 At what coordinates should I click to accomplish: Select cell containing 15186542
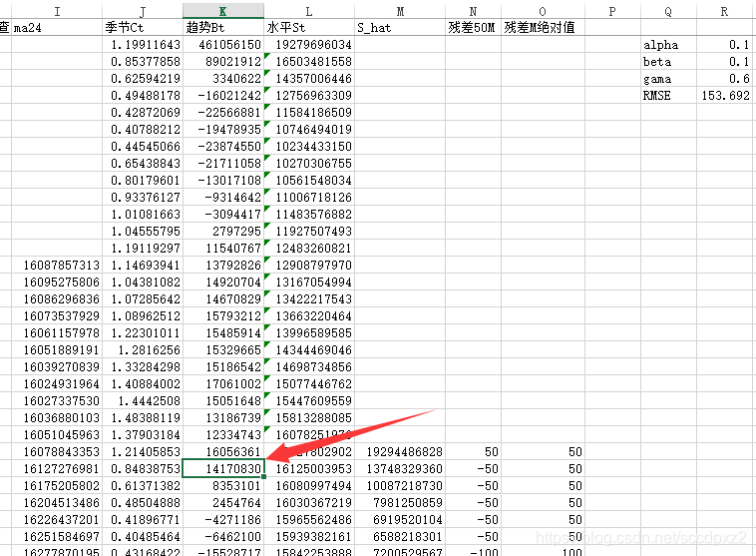223,366
